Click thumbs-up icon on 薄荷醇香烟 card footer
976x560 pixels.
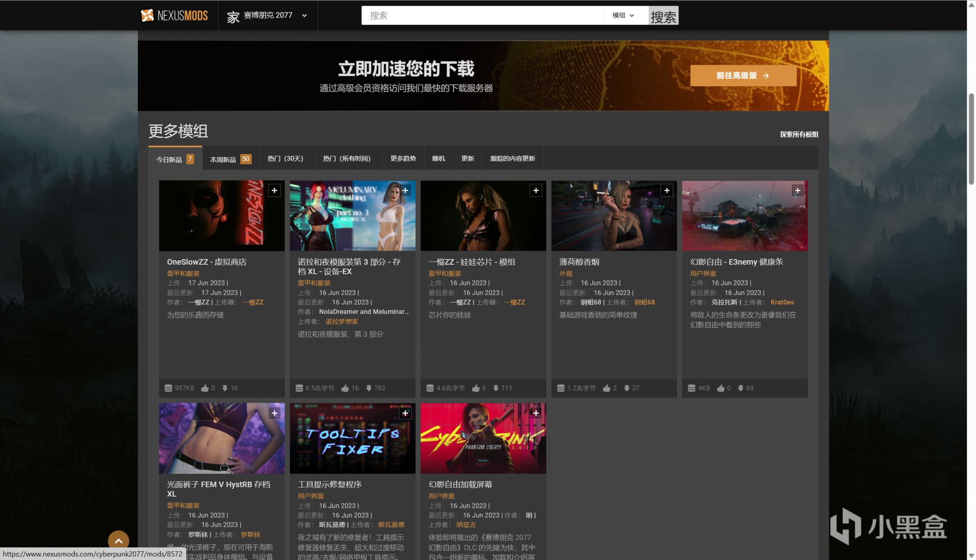pyautogui.click(x=606, y=388)
